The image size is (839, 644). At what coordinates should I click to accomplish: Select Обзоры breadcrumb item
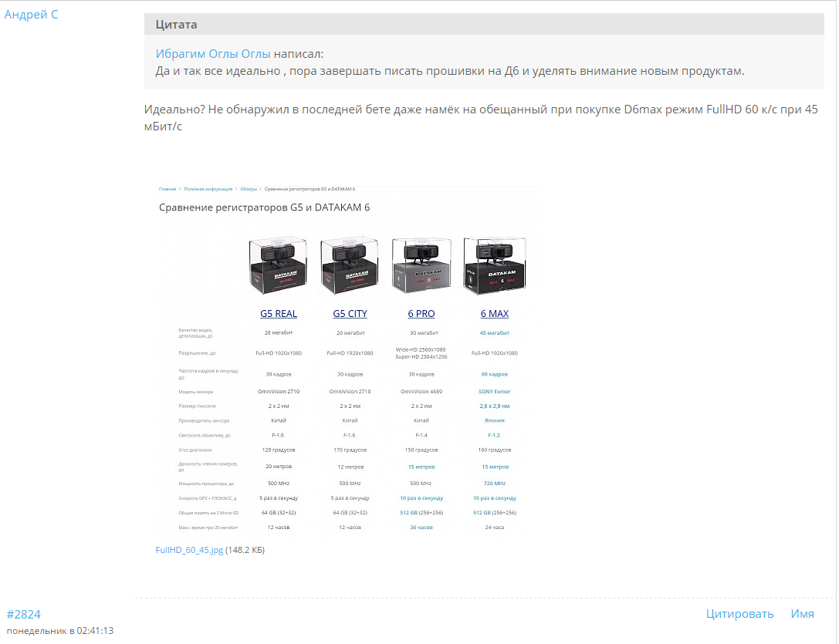249,188
